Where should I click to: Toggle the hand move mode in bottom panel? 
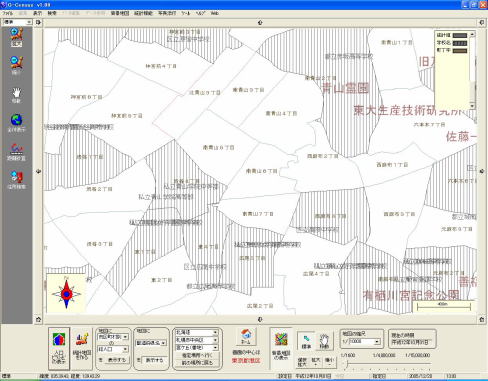(x=324, y=341)
